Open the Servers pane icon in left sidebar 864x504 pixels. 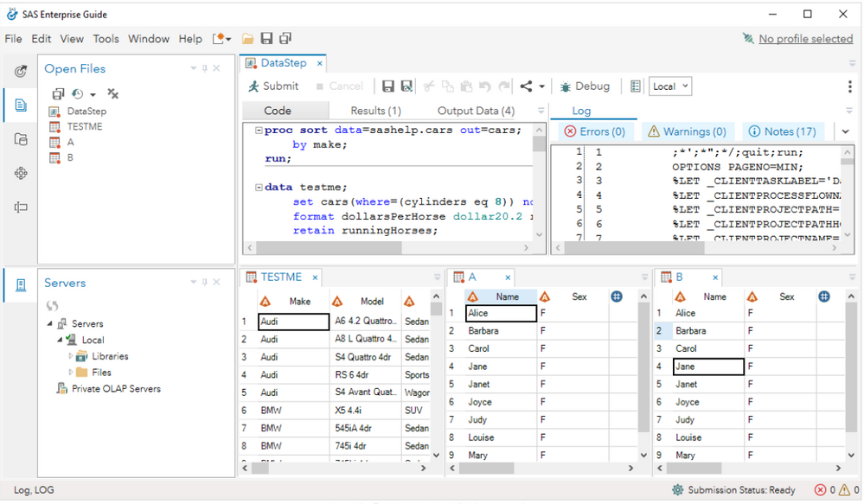pos(21,284)
